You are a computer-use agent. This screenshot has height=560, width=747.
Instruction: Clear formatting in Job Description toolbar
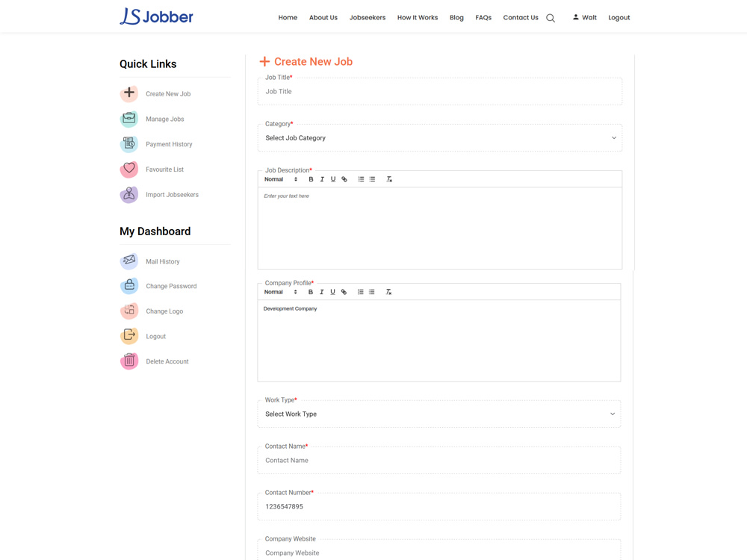(389, 179)
